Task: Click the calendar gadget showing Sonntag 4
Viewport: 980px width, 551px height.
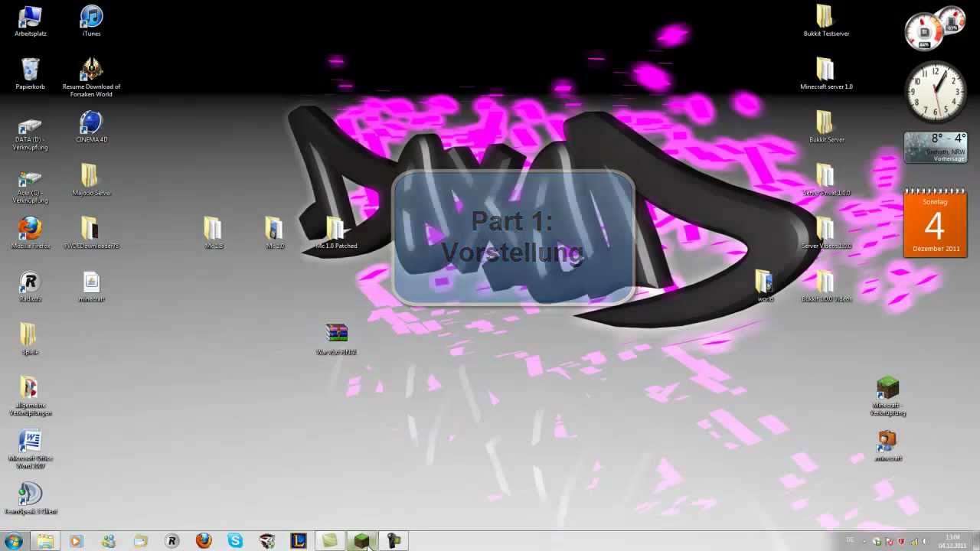Action: (935, 223)
